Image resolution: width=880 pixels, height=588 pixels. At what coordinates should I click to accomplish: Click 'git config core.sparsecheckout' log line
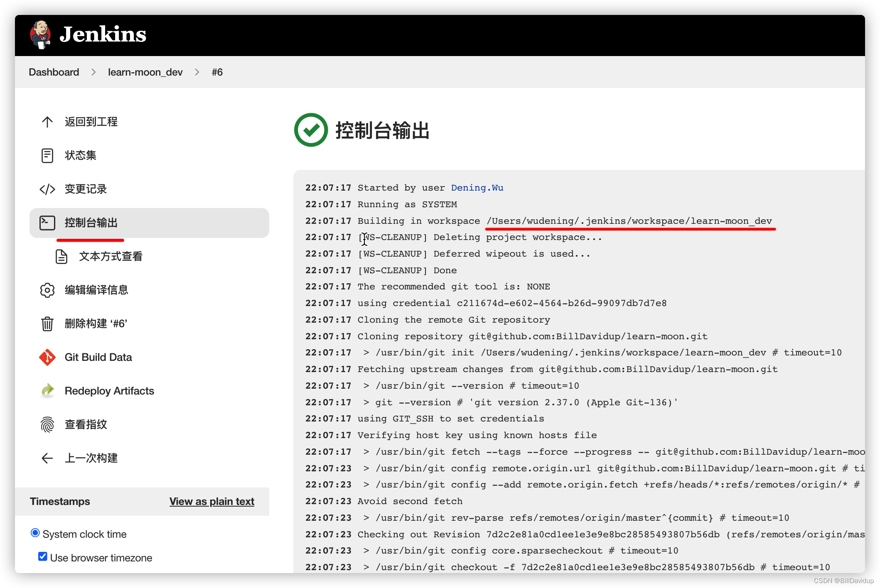pyautogui.click(x=521, y=551)
